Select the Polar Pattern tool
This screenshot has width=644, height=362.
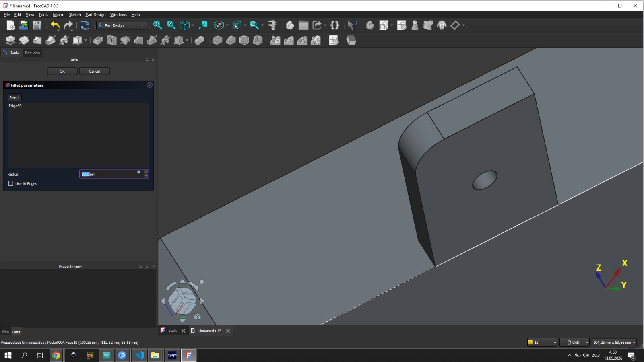pyautogui.click(x=302, y=40)
